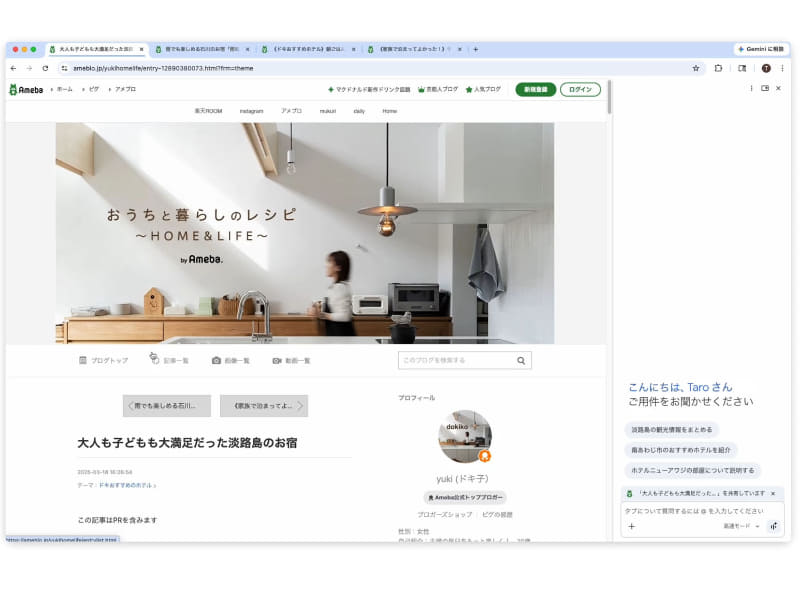Click the blog search magnifier icon
The height and width of the screenshot is (600, 800).
tap(520, 361)
